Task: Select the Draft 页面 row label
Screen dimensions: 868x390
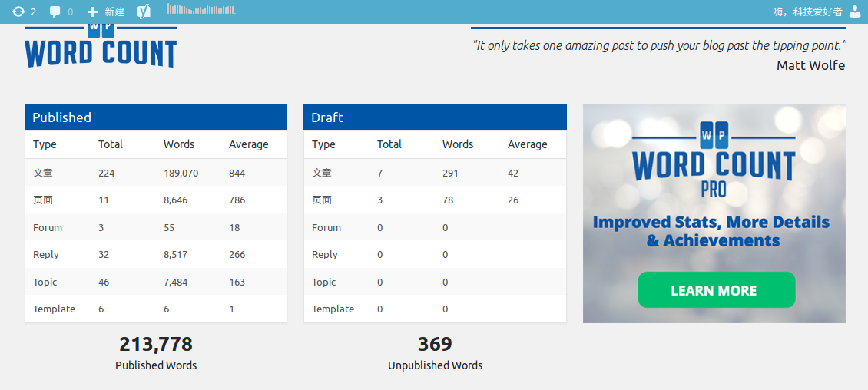Action: pos(322,200)
